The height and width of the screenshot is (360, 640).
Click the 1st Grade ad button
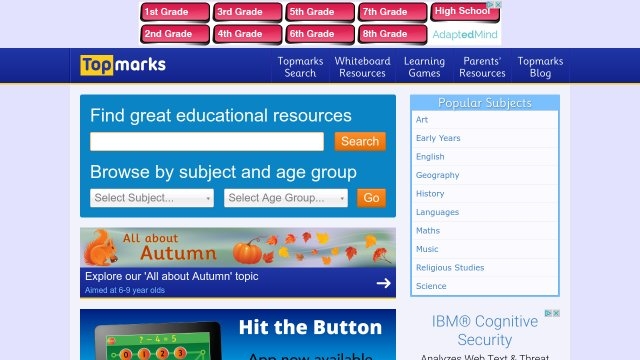click(x=175, y=12)
